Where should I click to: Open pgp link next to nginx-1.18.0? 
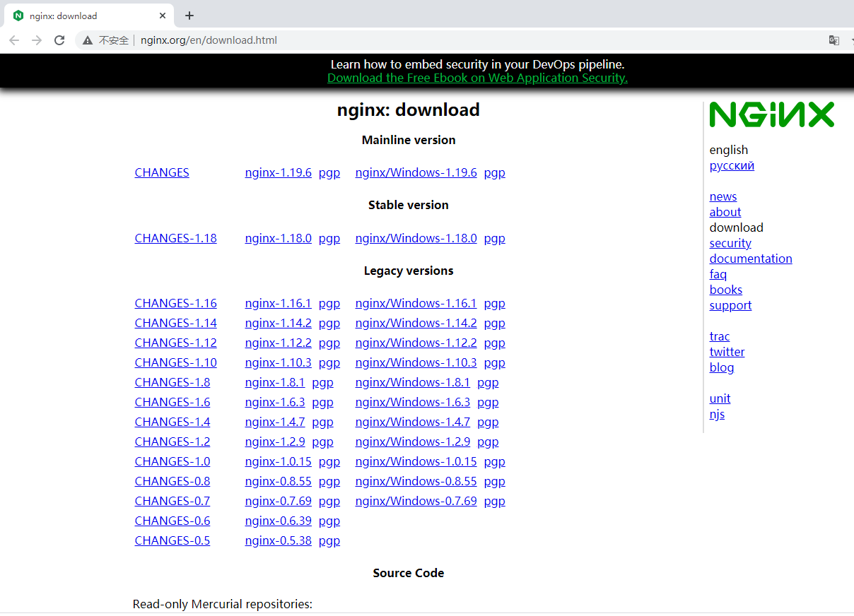pos(329,238)
